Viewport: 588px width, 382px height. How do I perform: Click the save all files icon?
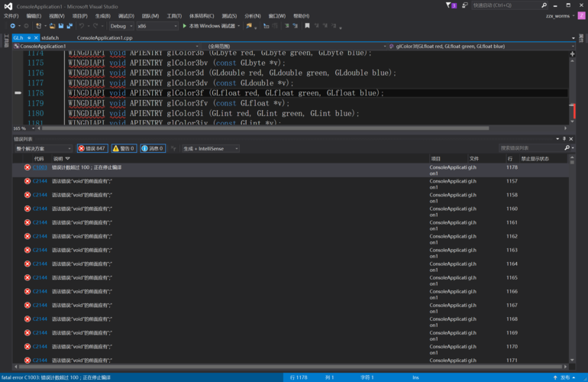[x=69, y=26]
